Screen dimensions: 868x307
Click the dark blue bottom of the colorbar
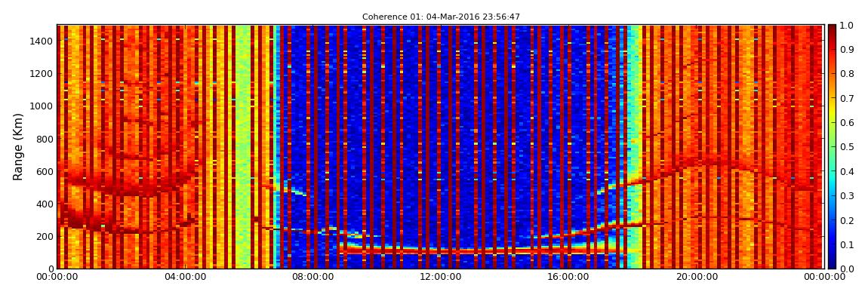tap(833, 262)
